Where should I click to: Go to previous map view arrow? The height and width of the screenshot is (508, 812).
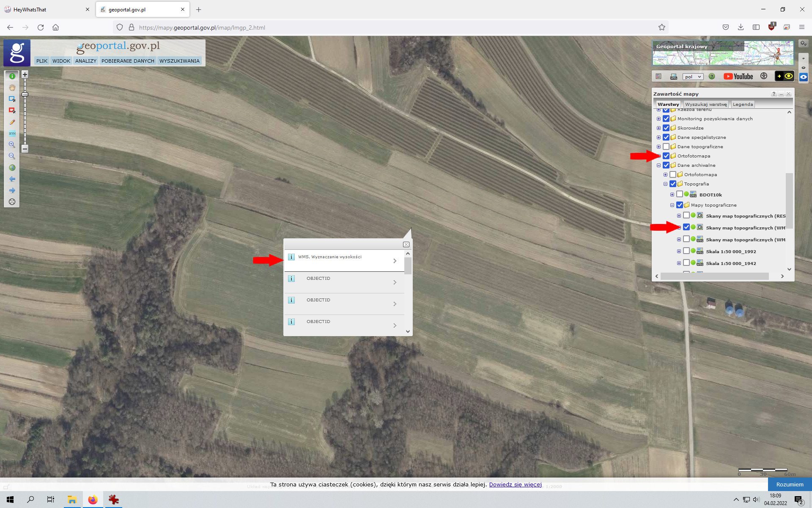point(12,179)
